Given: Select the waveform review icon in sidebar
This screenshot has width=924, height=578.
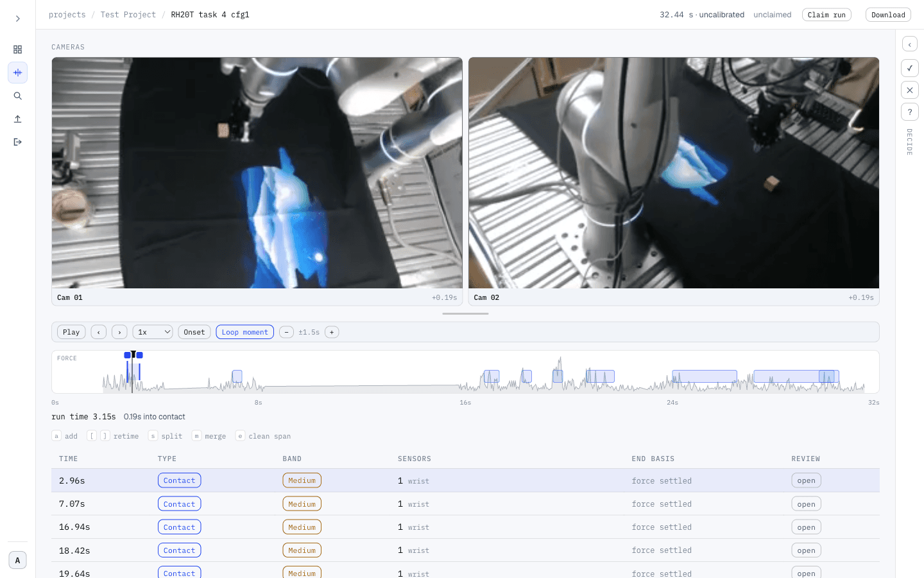Looking at the screenshot, I should pyautogui.click(x=18, y=73).
